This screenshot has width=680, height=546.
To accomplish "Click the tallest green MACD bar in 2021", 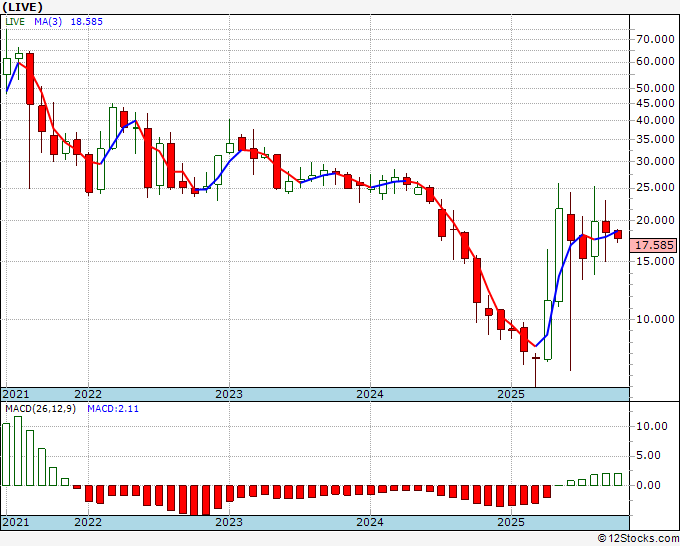I will 18,451.
